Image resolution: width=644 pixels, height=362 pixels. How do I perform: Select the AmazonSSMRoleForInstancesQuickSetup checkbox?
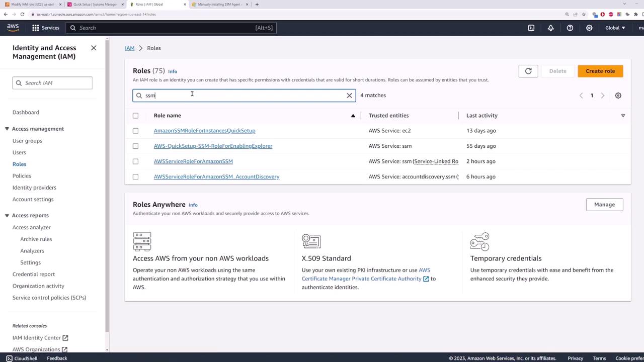click(x=135, y=131)
